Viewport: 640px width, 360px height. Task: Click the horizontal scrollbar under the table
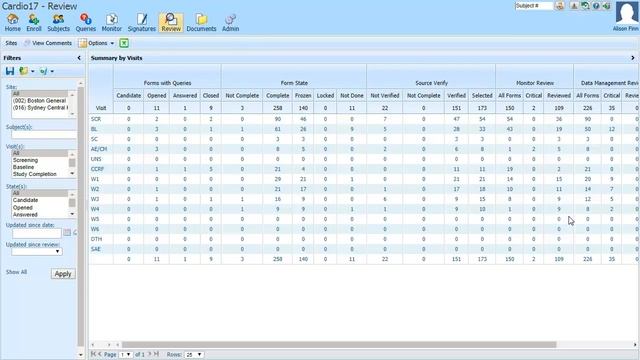tap(339, 345)
